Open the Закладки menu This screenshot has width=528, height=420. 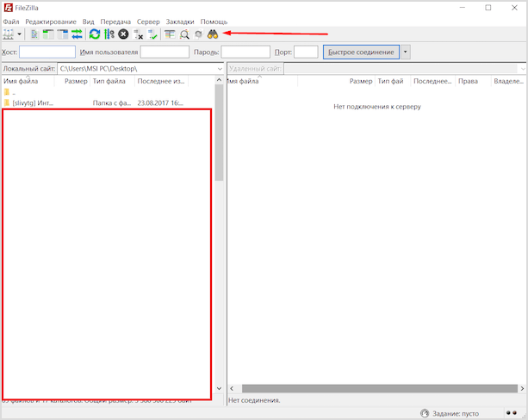tap(180, 21)
